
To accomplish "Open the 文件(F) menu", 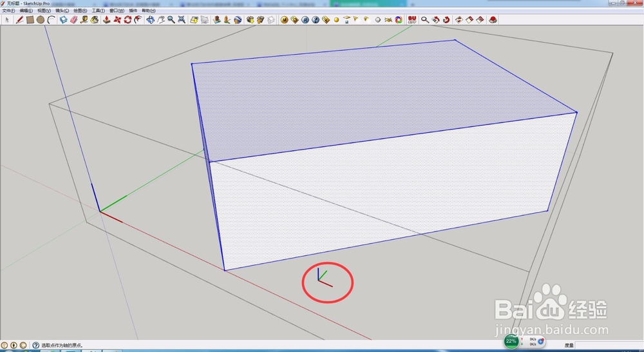I will click(8, 11).
